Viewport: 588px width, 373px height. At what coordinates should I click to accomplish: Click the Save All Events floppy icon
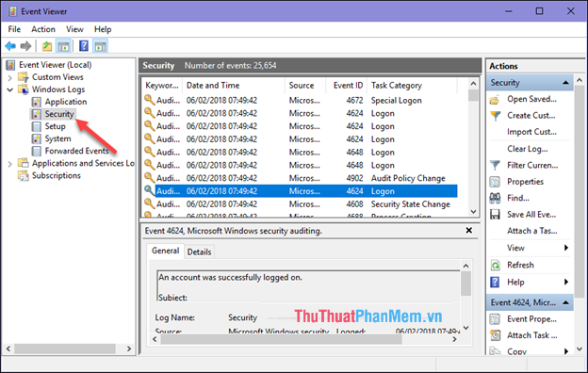495,215
